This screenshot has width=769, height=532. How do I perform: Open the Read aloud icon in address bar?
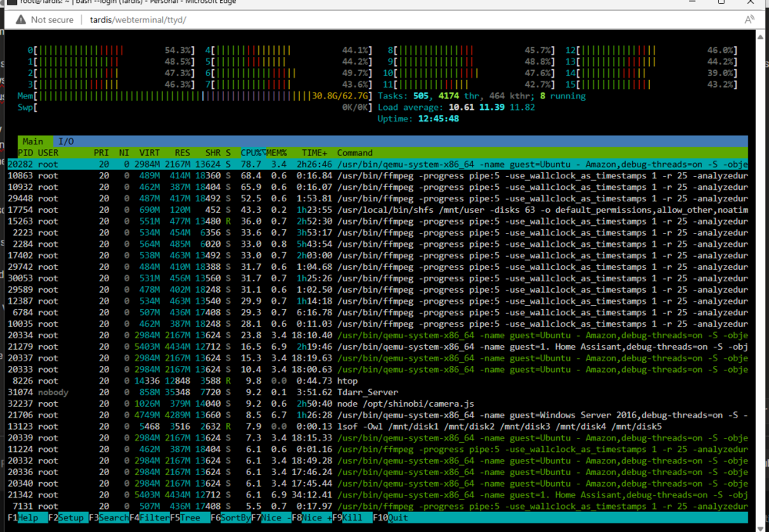(749, 20)
